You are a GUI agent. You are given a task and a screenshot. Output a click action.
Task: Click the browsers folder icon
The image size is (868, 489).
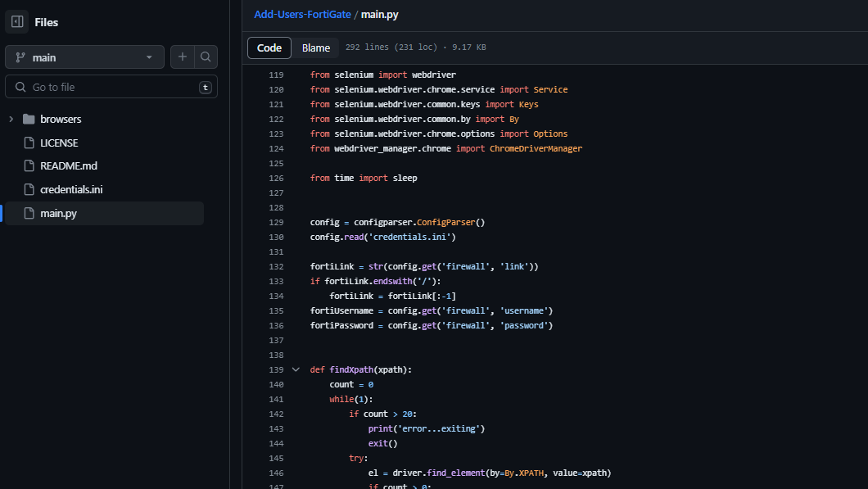[29, 119]
